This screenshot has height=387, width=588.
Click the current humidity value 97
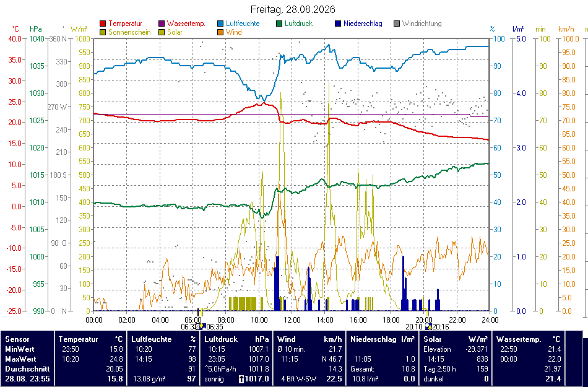point(192,379)
